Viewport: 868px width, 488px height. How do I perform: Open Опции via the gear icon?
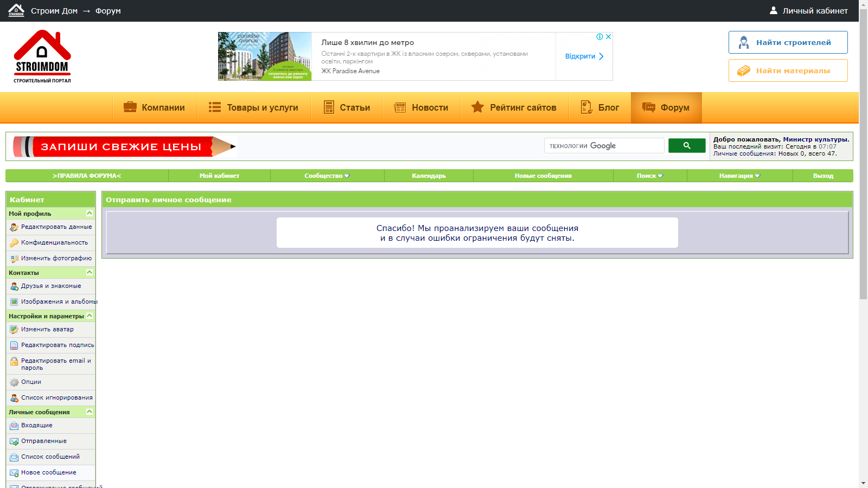pos(14,382)
